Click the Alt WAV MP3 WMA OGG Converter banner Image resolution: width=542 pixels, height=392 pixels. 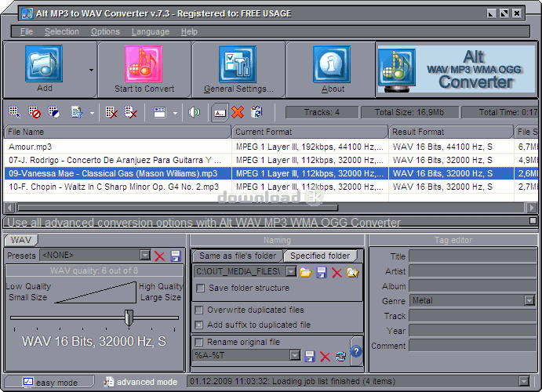coord(457,70)
